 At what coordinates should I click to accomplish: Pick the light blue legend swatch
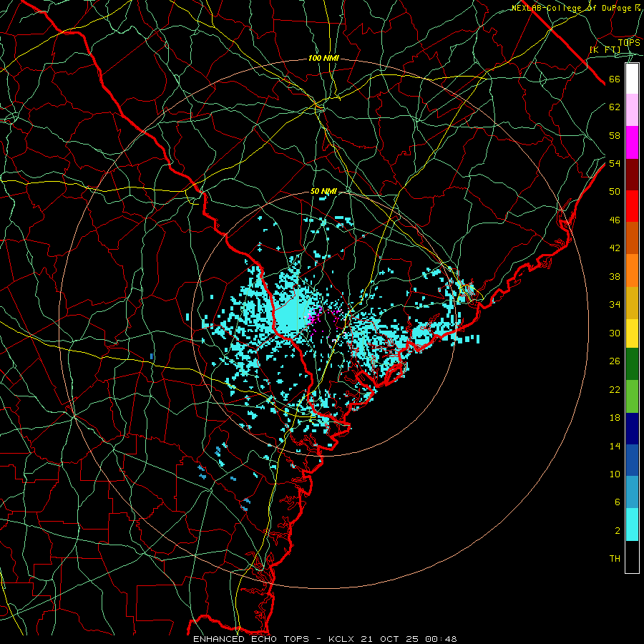pos(632,492)
